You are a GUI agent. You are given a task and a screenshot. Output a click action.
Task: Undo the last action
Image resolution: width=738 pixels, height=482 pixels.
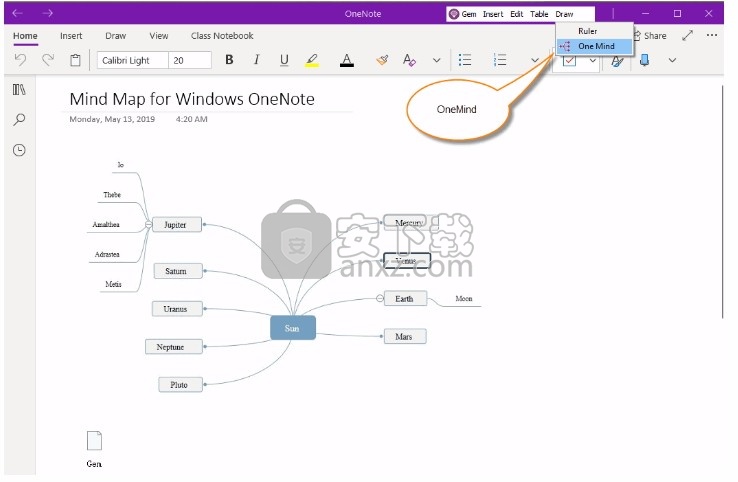coord(20,60)
